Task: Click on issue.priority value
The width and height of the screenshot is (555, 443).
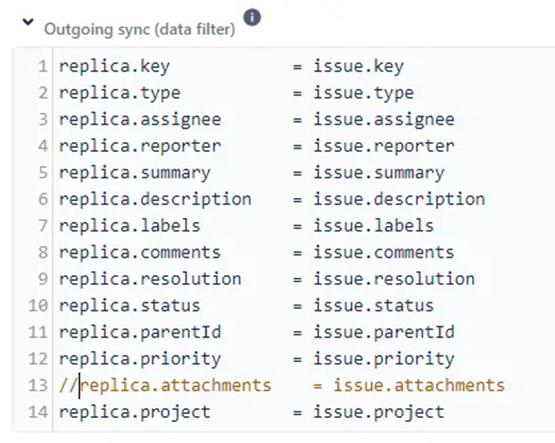Action: coord(384,359)
